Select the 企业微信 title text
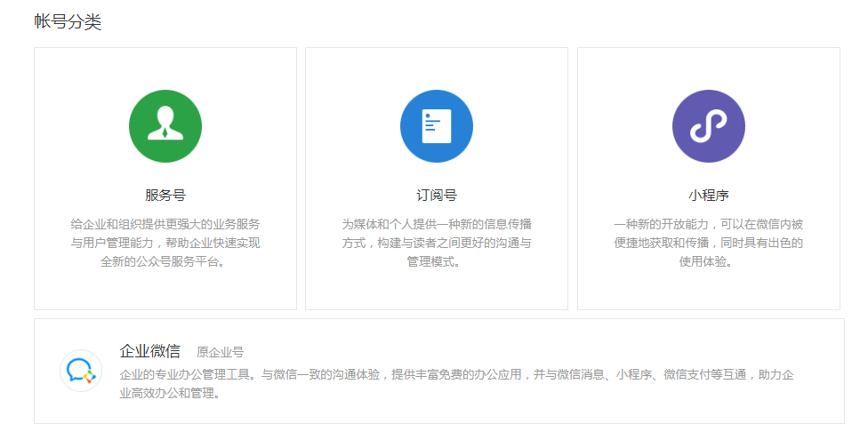 click(x=149, y=351)
